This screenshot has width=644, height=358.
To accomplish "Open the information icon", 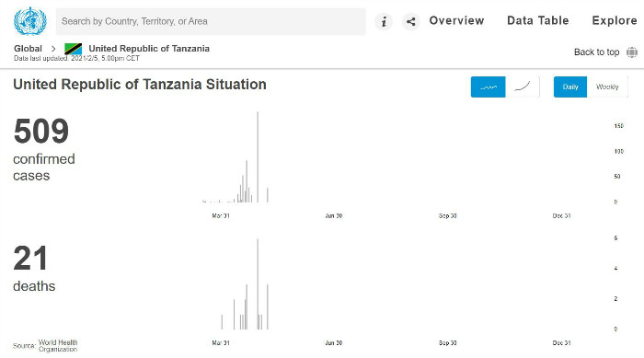I will coord(384,21).
